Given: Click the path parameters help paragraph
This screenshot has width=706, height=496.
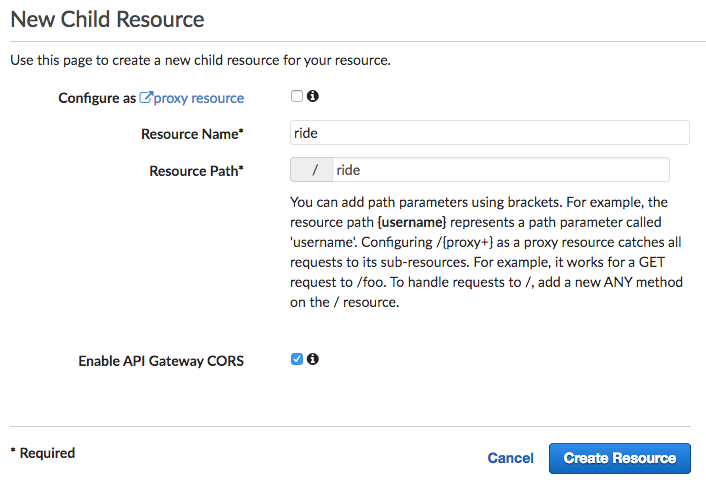Looking at the screenshot, I should [x=486, y=252].
